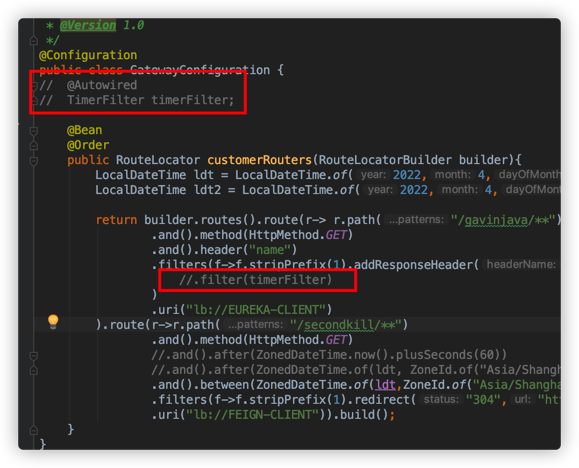
Task: Click the @Version Javadoc tag
Action: (88, 25)
